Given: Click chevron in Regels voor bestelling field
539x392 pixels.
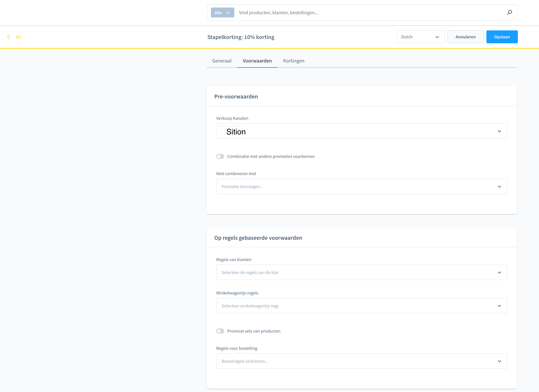Looking at the screenshot, I should click(x=499, y=361).
